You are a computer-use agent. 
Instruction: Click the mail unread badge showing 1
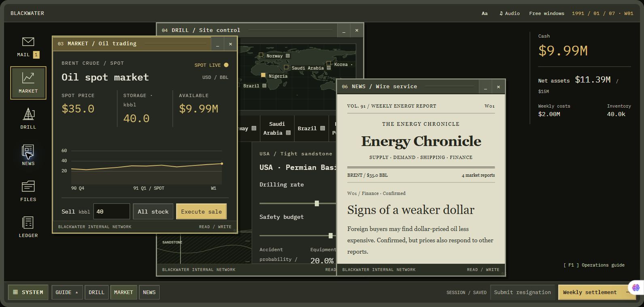tap(36, 55)
